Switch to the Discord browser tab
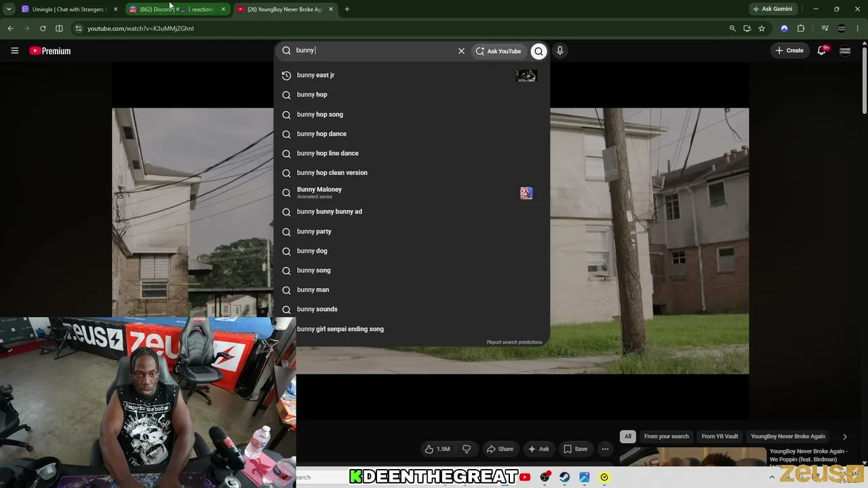Screen dimensions: 868x488 tap(176, 9)
